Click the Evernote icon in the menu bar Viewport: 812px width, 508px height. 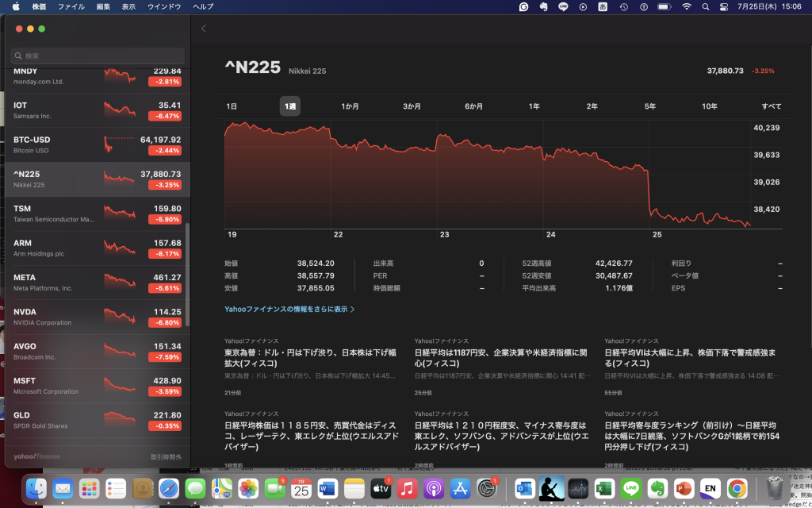tap(544, 6)
